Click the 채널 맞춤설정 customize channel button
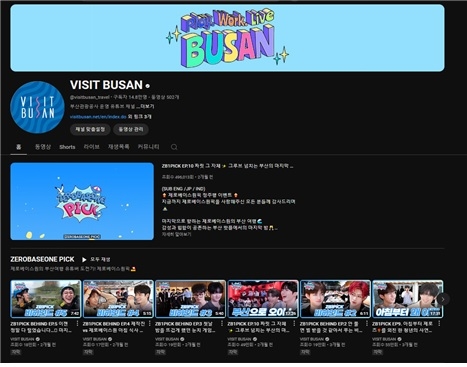Screen dimensions: 467x367 pos(90,129)
